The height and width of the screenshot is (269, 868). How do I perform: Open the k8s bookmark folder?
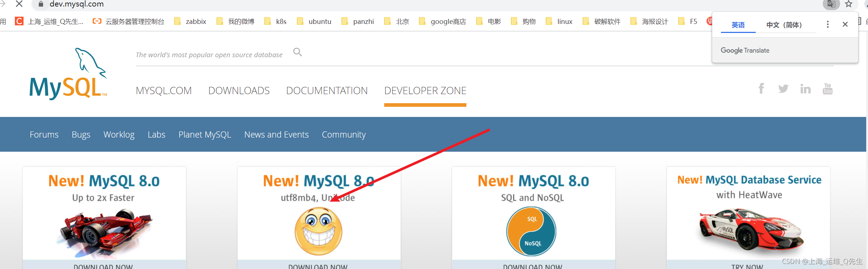pos(276,21)
